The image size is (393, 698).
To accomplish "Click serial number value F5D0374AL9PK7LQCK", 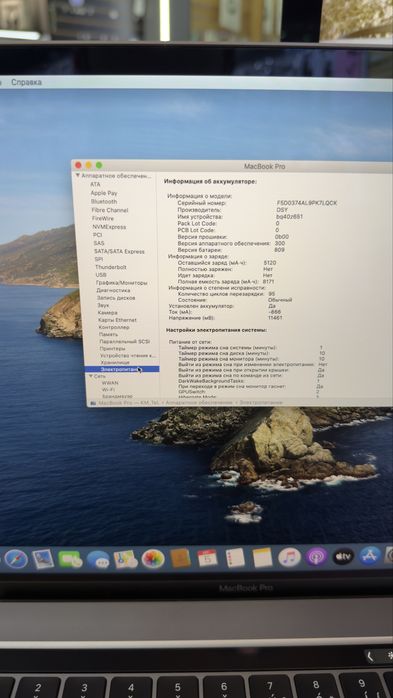I will (x=307, y=203).
